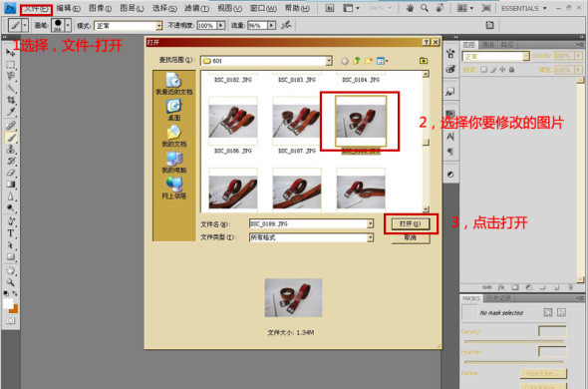Image resolution: width=588 pixels, height=389 pixels.
Task: Select the Eyedropper tool
Action: pos(11,112)
